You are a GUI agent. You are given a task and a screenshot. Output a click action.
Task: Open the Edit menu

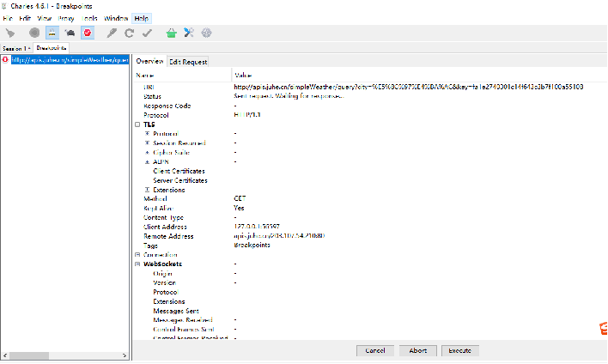[25, 18]
